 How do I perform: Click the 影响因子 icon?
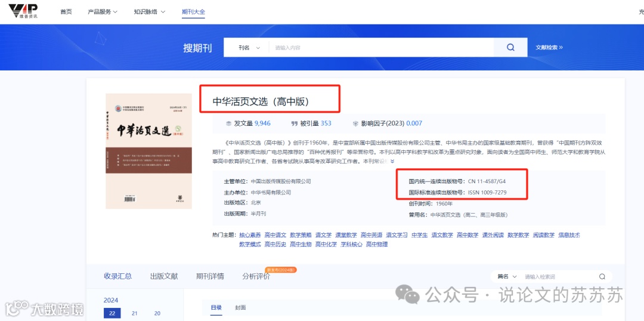pos(355,124)
